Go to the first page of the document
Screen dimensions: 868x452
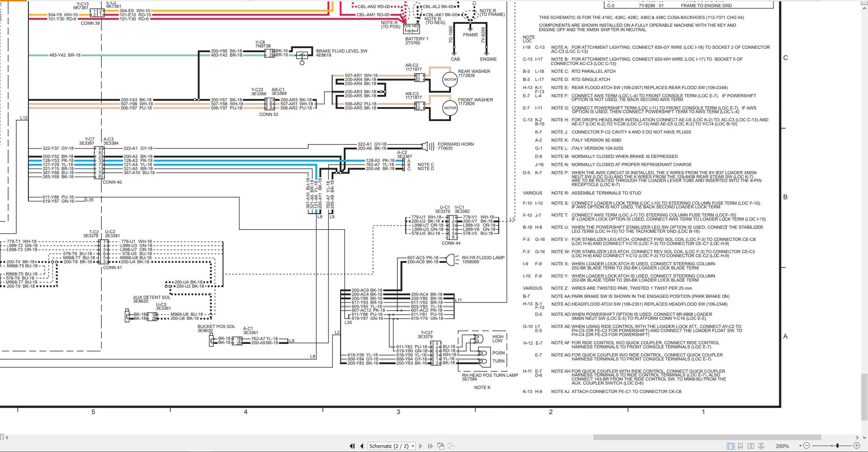pos(352,446)
